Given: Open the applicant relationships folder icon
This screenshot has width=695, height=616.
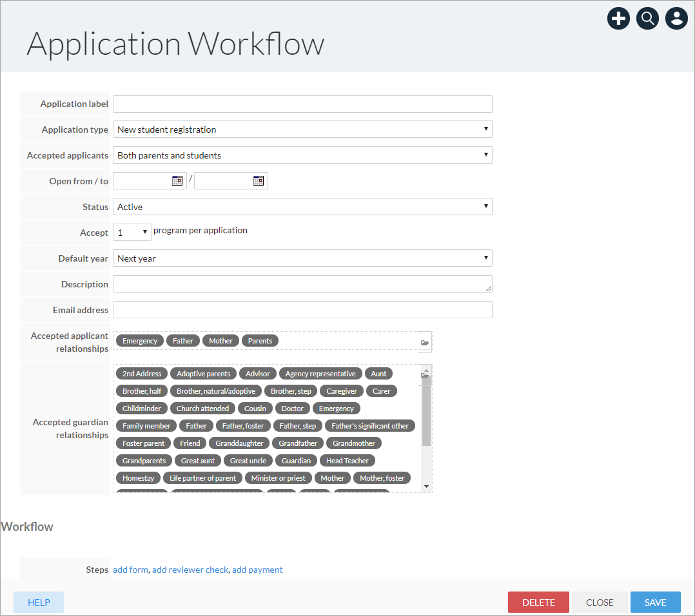Looking at the screenshot, I should [425, 343].
